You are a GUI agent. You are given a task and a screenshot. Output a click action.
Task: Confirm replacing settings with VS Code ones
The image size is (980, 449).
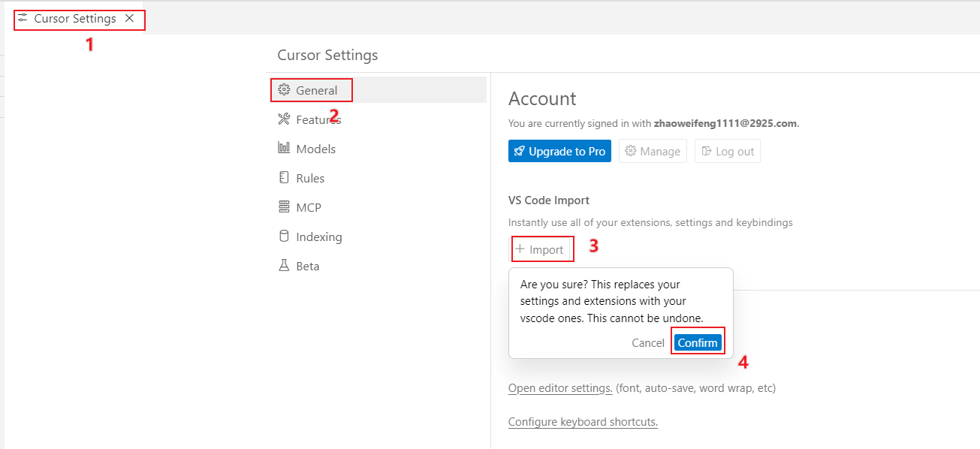(x=698, y=343)
